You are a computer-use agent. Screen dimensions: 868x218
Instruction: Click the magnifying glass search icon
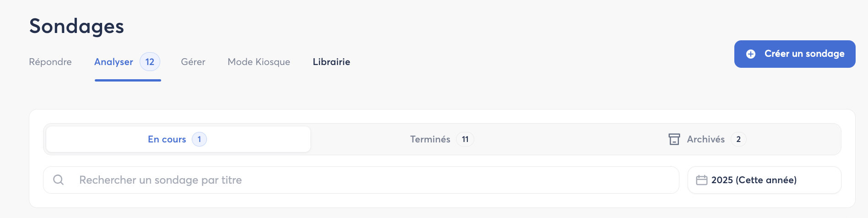point(59,180)
